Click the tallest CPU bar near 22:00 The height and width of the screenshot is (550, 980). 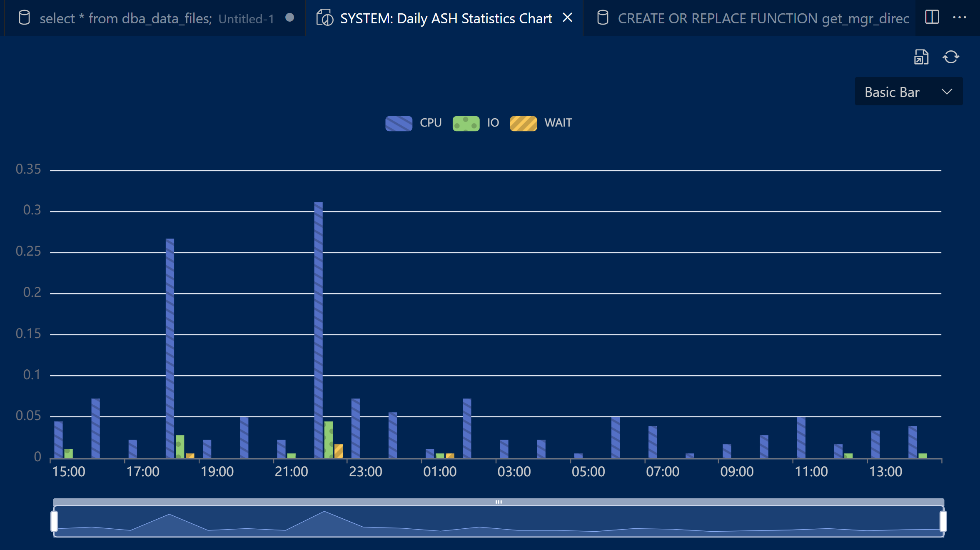tap(318, 329)
